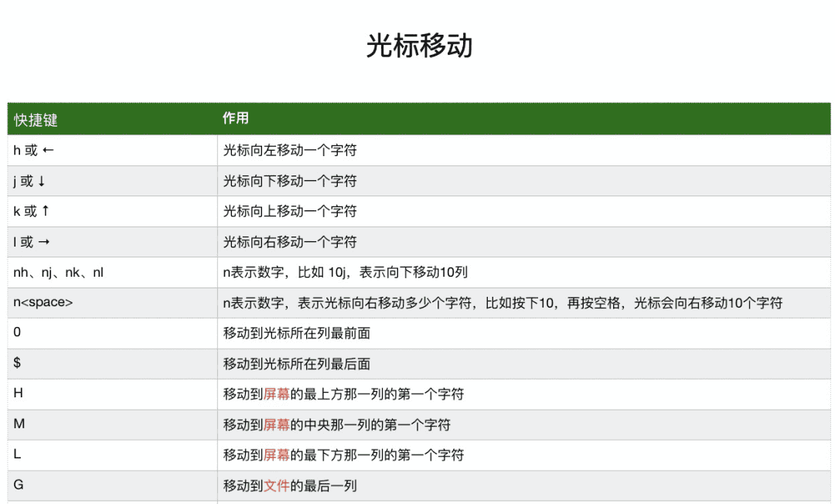Viewport: 835px width, 504px height.
Task: Click the red 屏幕 link in L row
Action: (x=277, y=455)
